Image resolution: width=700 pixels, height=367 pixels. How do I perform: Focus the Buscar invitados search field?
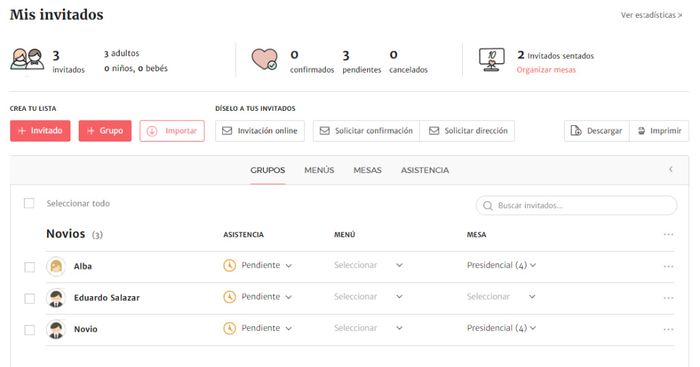[576, 206]
